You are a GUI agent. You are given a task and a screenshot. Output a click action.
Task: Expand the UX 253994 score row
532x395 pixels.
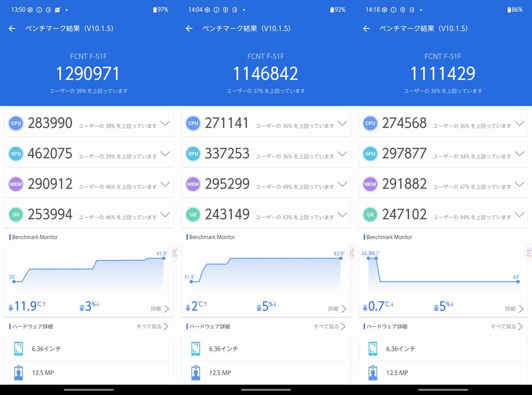[166, 215]
